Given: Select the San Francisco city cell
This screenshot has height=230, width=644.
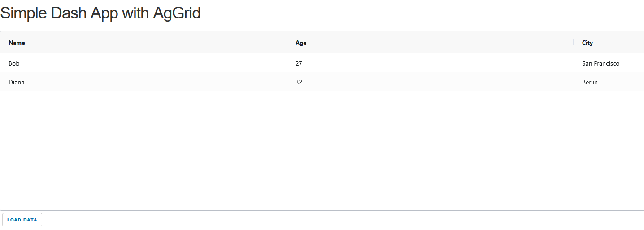Looking at the screenshot, I should [x=600, y=63].
